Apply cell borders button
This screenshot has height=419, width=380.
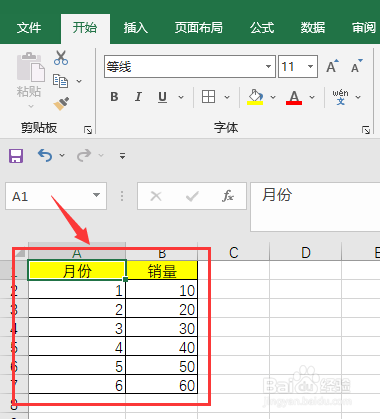pyautogui.click(x=208, y=97)
